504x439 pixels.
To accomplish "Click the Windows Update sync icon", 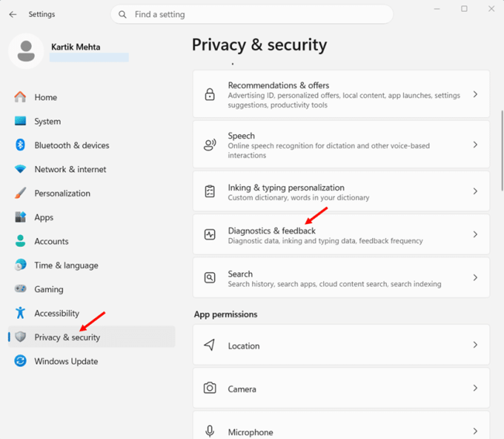I will (20, 361).
